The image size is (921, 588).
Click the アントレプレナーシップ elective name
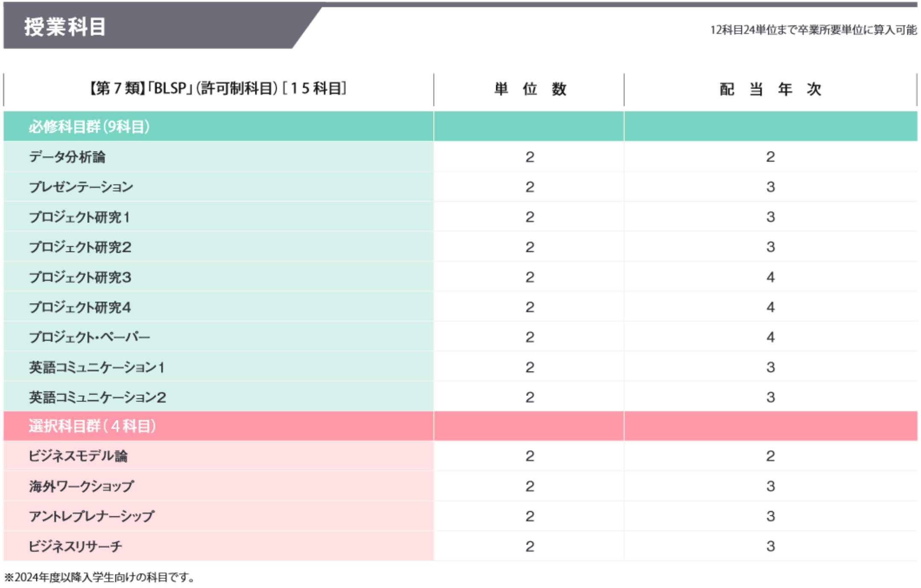[91, 516]
